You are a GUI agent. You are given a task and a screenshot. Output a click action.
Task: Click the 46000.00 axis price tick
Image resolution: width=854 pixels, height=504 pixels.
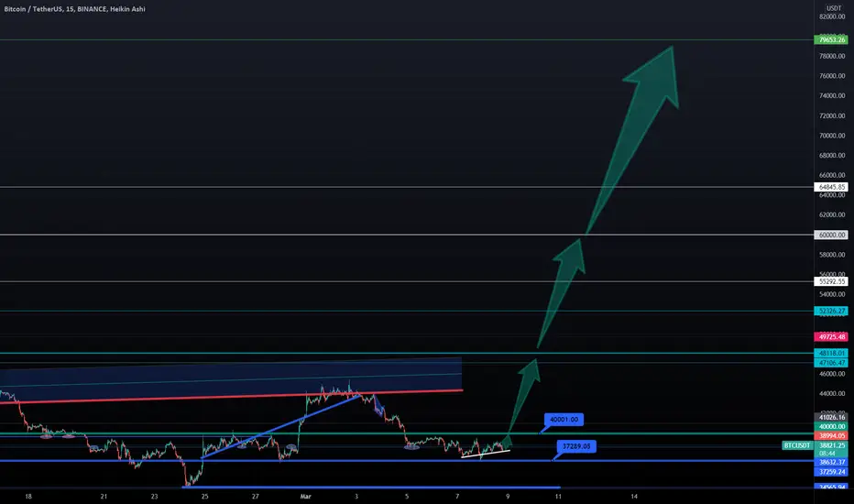pyautogui.click(x=832, y=374)
